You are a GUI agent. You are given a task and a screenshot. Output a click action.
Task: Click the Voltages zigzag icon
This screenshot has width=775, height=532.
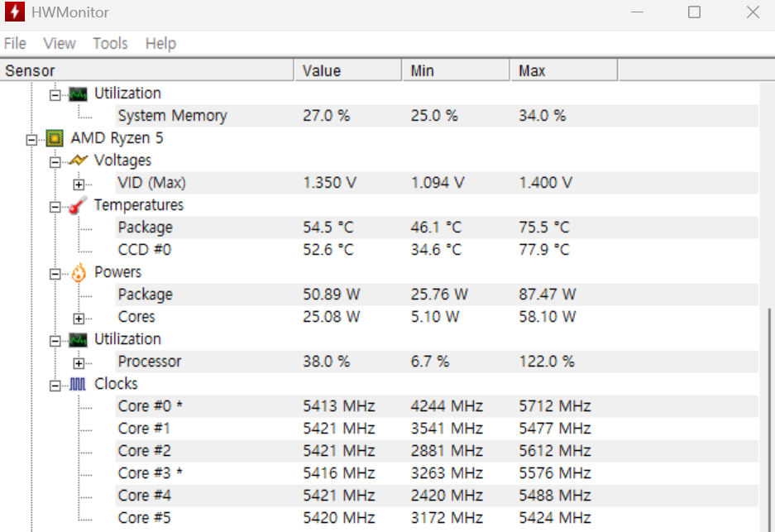coord(78,161)
